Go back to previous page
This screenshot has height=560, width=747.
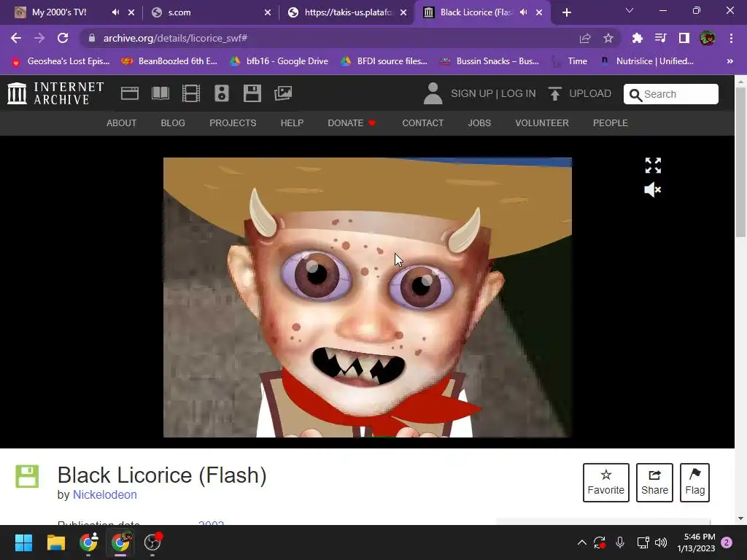[x=16, y=38]
